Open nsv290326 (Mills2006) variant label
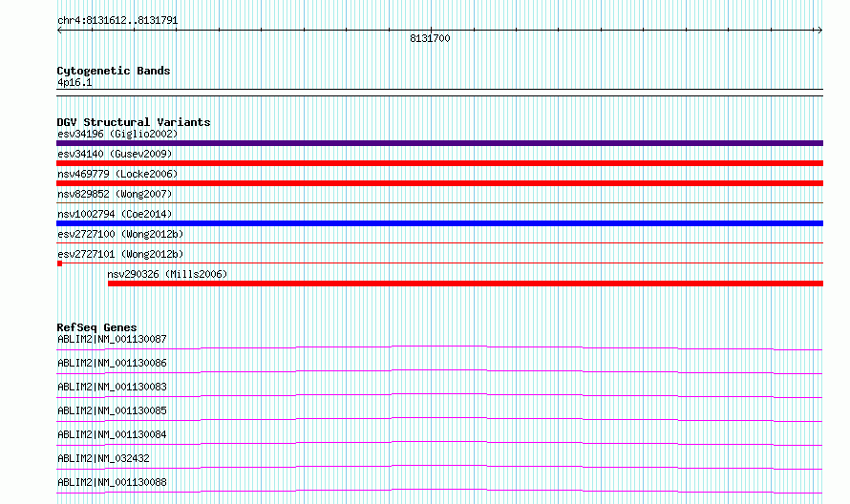The height and width of the screenshot is (504, 850). point(167,274)
